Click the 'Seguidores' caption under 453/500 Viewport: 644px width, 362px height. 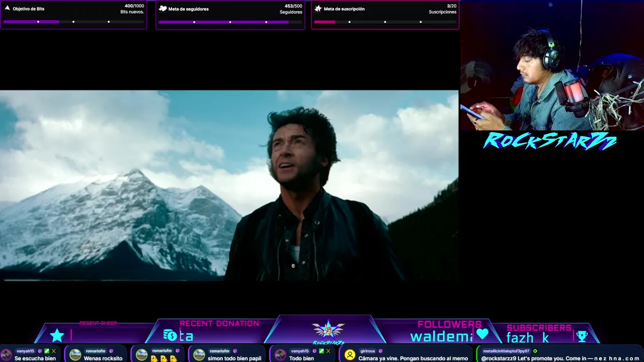click(291, 12)
